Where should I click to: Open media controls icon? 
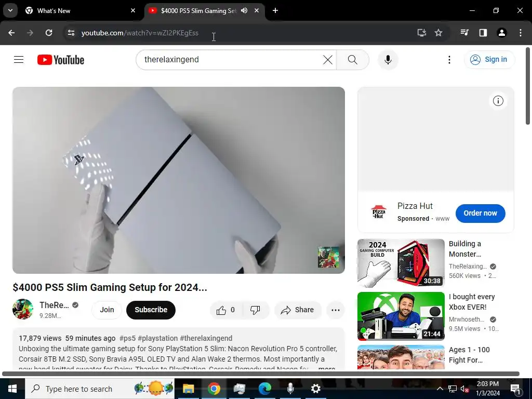(x=464, y=33)
